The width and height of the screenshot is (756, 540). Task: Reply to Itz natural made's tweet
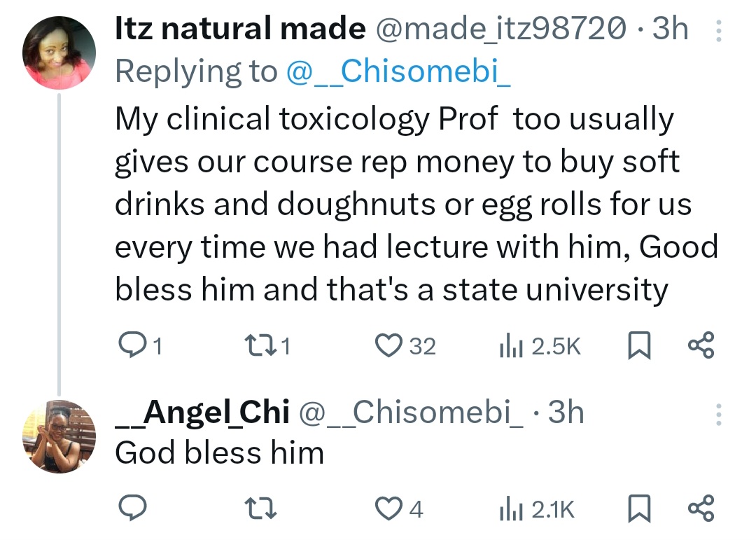pyautogui.click(x=129, y=346)
